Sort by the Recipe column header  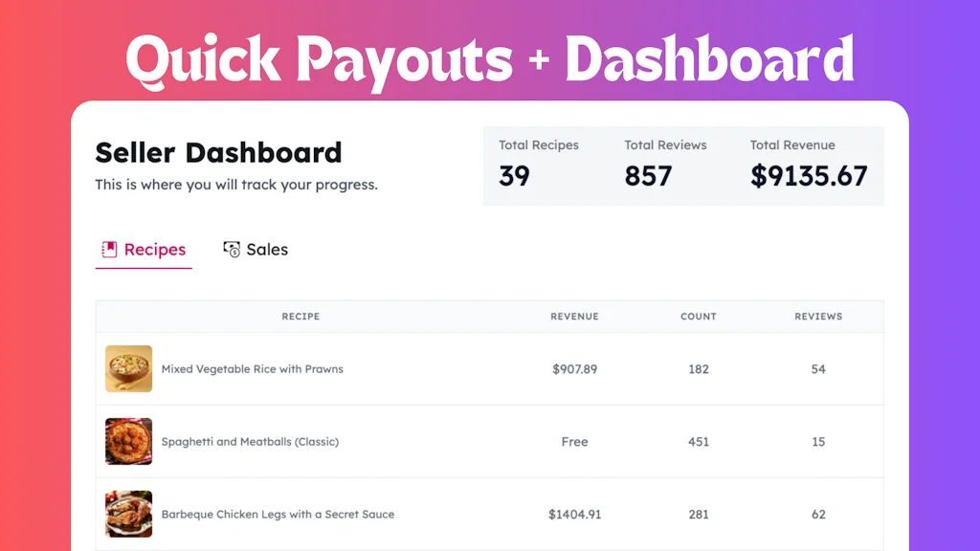coord(301,317)
